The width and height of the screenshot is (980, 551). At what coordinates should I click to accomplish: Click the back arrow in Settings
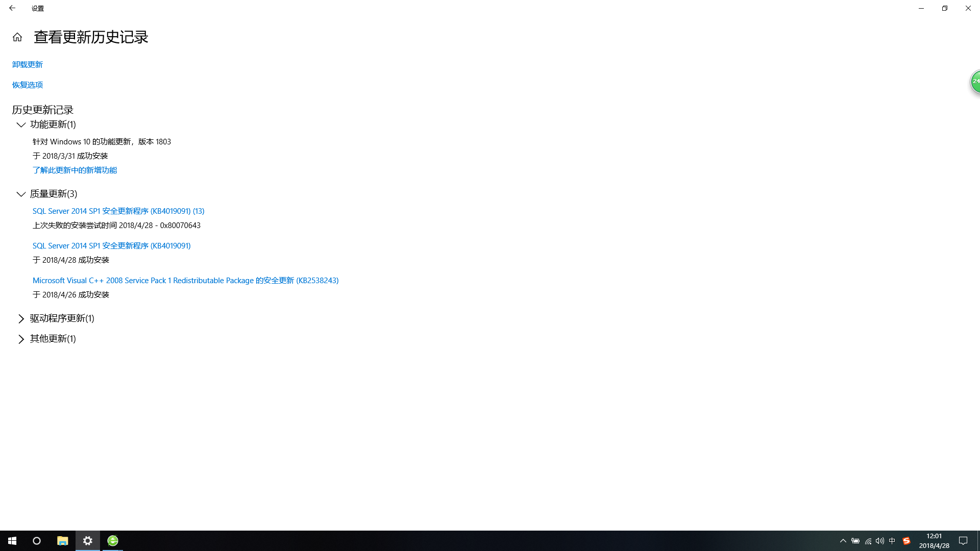pyautogui.click(x=12, y=8)
